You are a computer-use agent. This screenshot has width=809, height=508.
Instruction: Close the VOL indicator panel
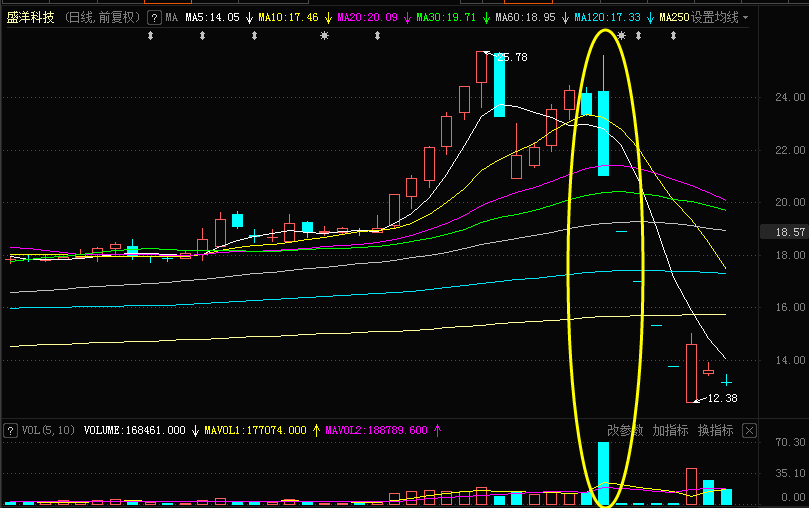[x=749, y=430]
